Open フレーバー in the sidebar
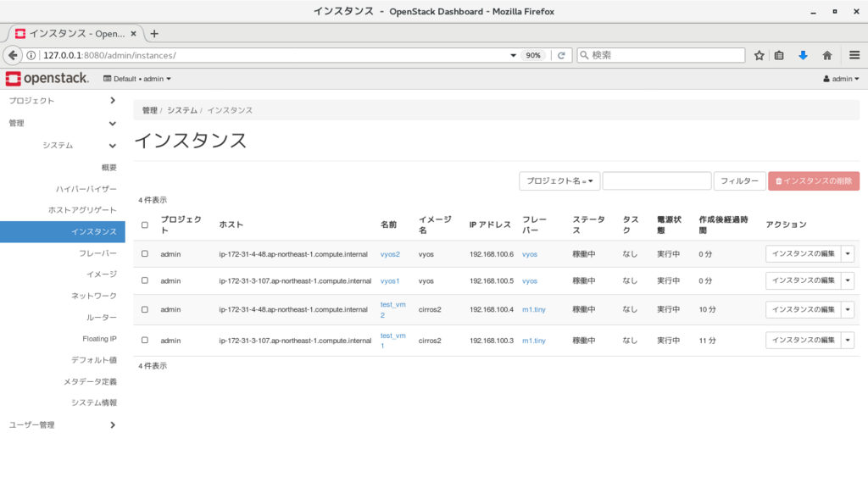 coord(97,253)
